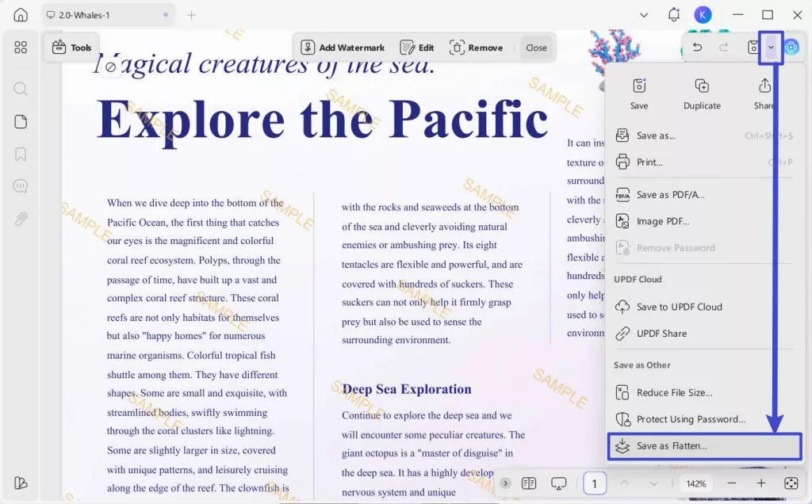Open the comments panel icon
Viewport: 812px width, 504px height.
coord(21,186)
